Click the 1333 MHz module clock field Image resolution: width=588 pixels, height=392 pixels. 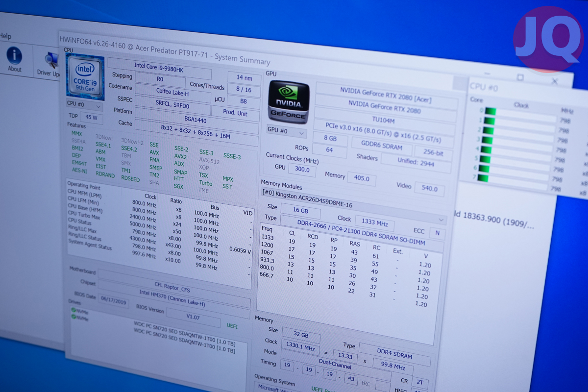[x=375, y=223]
